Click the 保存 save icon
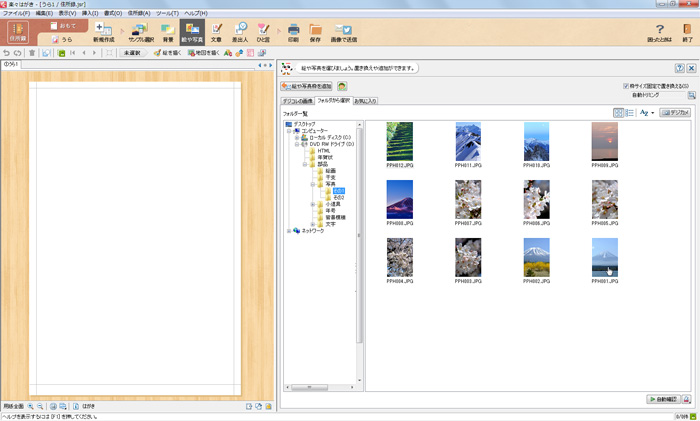Screen dimensions: 700x421 [315, 32]
